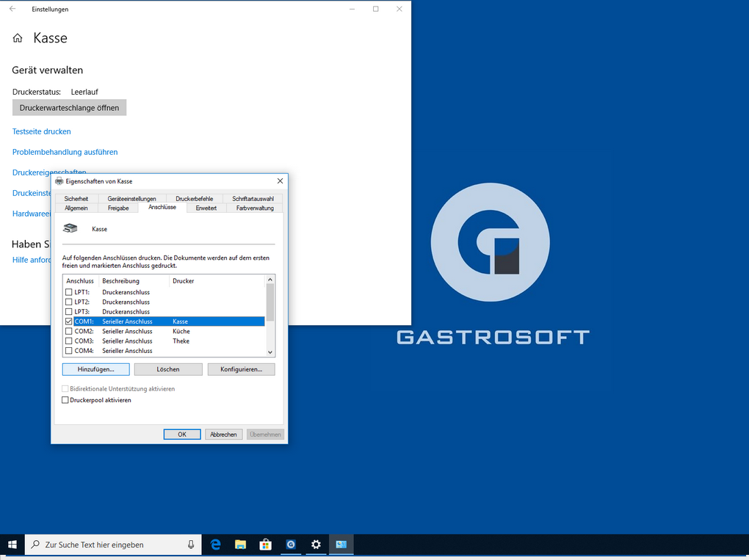Viewport: 749px width, 560px height.
Task: Confirm the dialog with OK
Action: pos(182,434)
